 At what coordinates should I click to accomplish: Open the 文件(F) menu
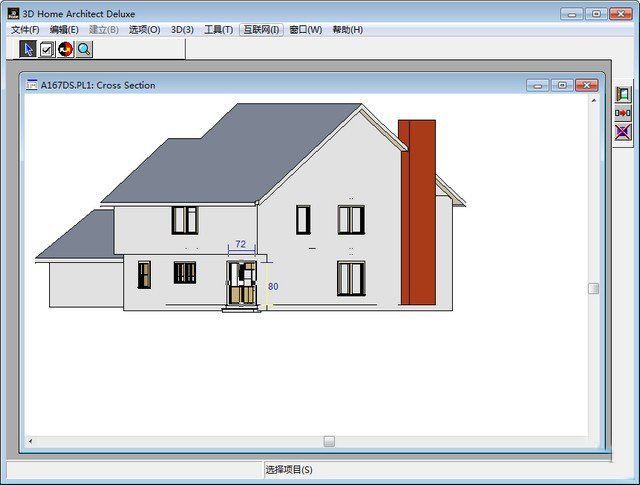(x=25, y=30)
